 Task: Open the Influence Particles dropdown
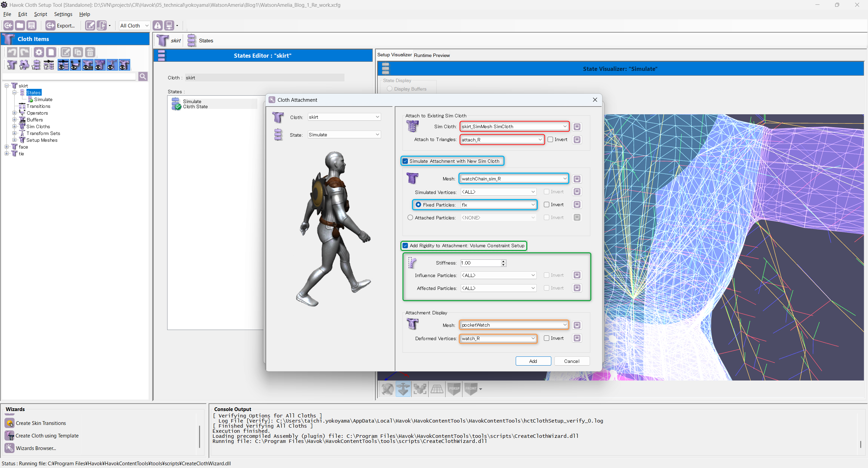coord(498,275)
